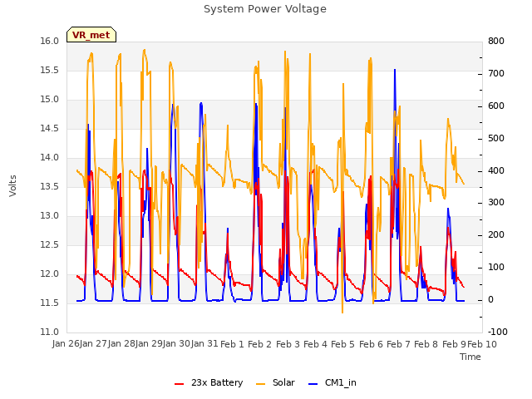This screenshot has width=532, height=399.
Task: Select the Jan 31 x-axis tick label
Action: click(x=204, y=344)
